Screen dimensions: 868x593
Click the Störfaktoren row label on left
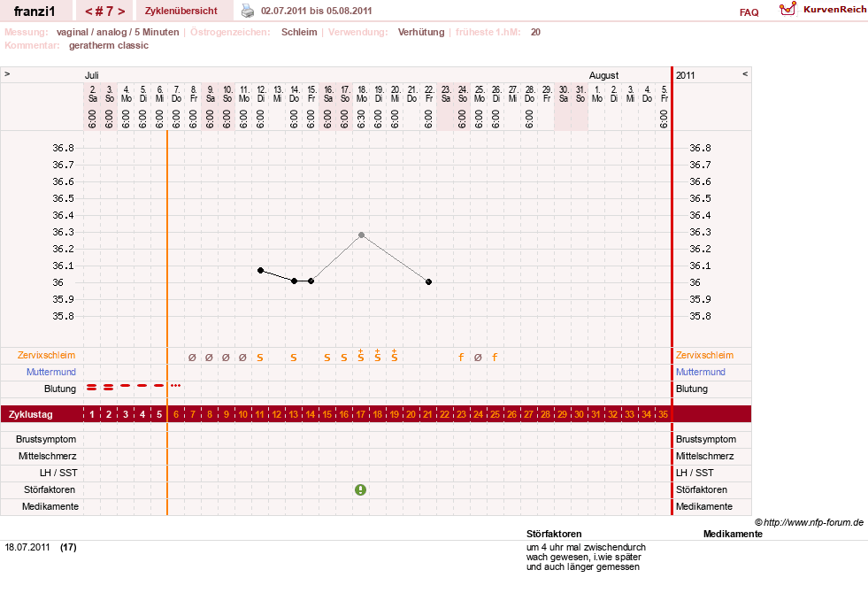[50, 489]
